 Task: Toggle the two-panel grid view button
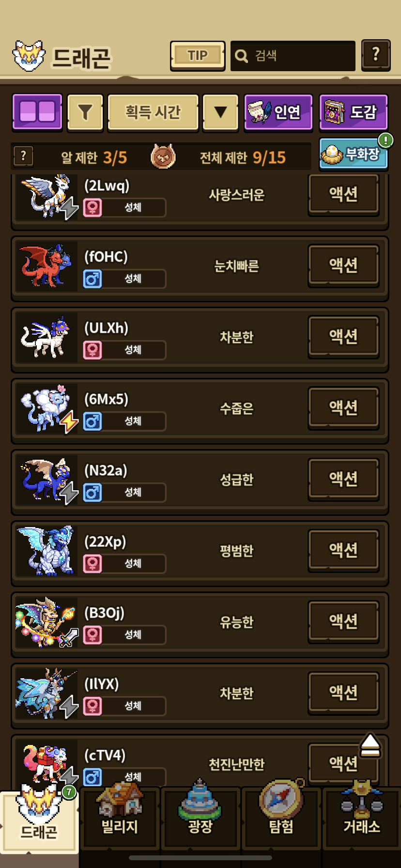coord(37,112)
